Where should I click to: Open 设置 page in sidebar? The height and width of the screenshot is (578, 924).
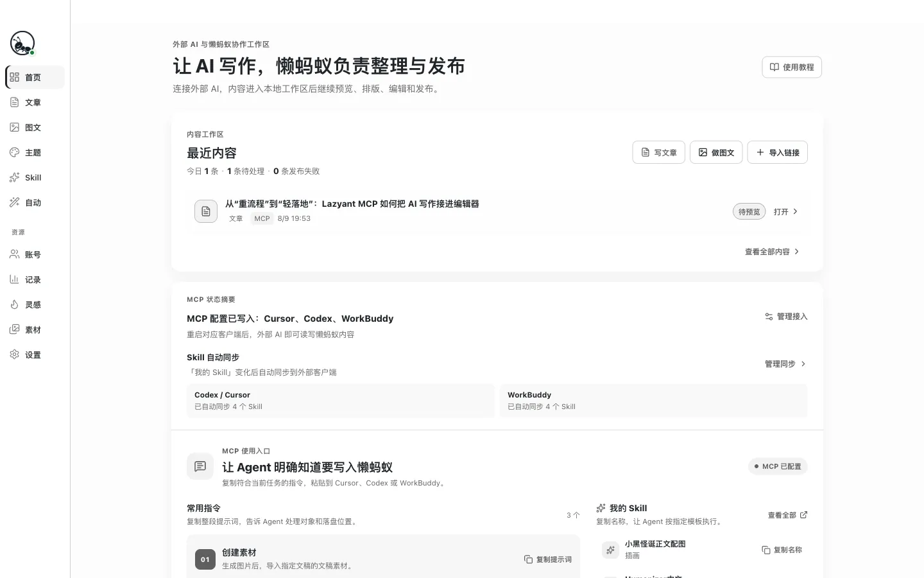(35, 355)
